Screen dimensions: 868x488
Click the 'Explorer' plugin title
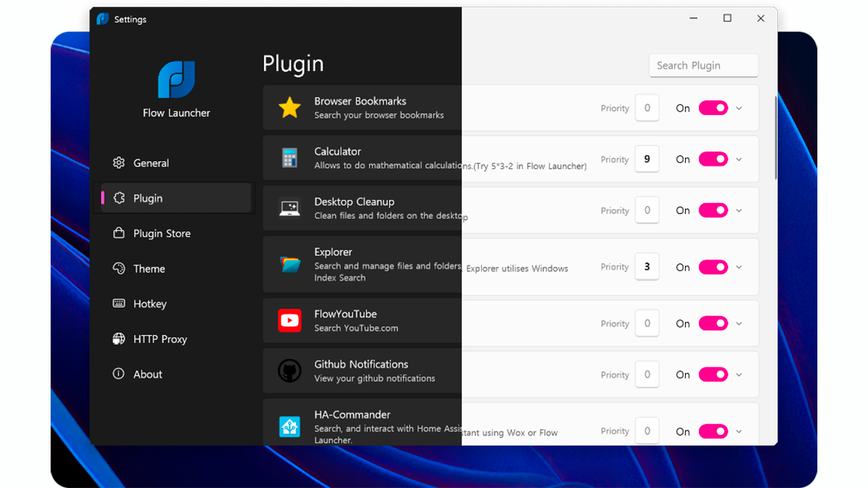pos(333,252)
